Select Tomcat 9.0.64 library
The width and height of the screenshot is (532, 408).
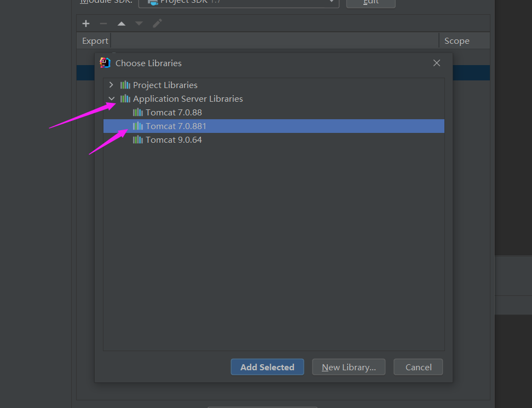(274, 139)
